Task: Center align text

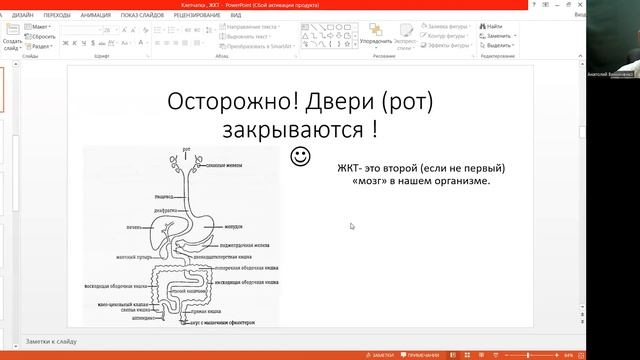Action: [167, 43]
